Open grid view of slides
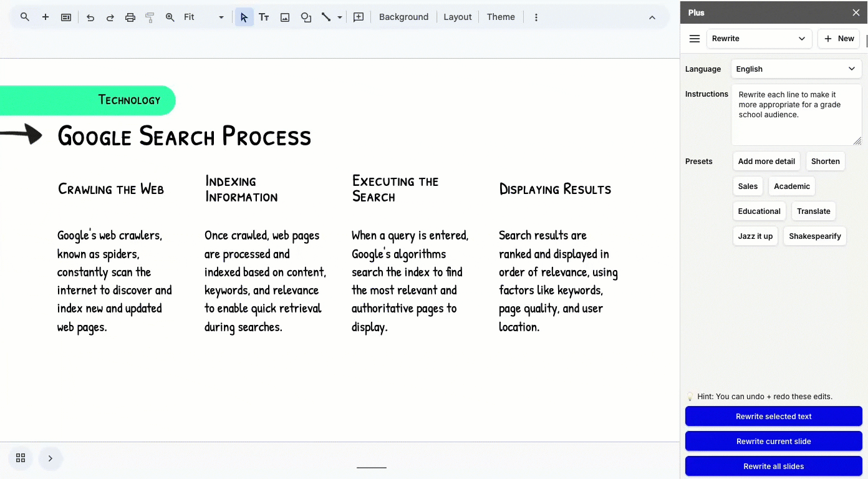Screen dimensions: 868x479 pyautogui.click(x=21, y=458)
